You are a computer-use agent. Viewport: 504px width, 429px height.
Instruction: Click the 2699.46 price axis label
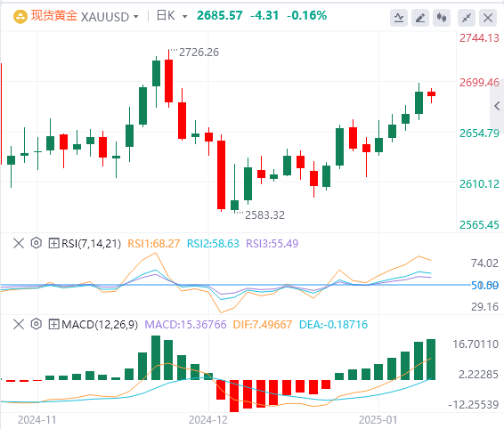[479, 83]
